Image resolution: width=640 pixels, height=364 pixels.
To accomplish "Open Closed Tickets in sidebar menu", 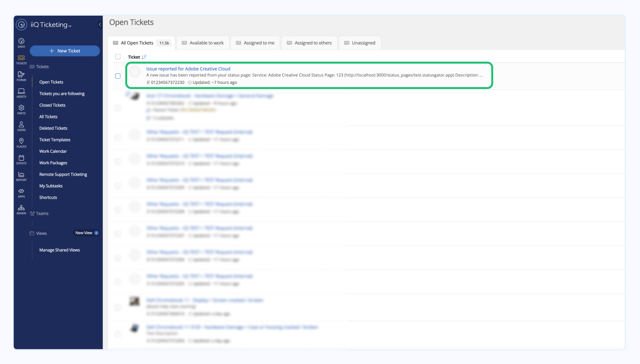I will coord(52,105).
